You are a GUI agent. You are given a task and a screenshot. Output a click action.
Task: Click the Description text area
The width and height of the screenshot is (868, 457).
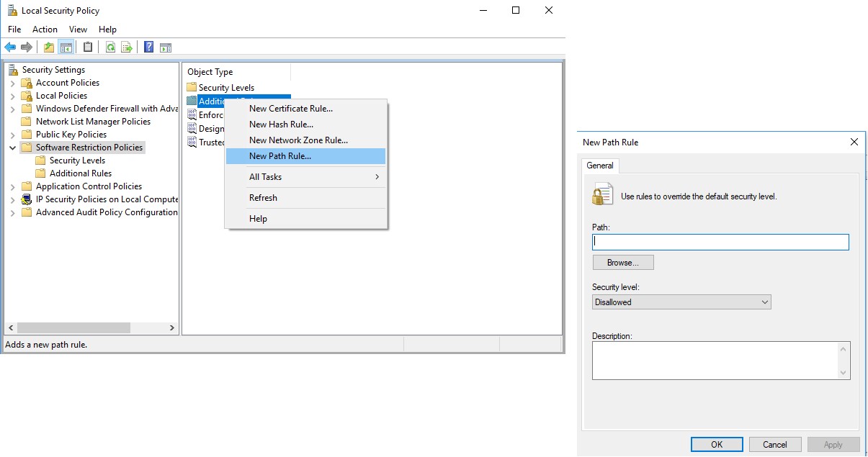pos(715,361)
